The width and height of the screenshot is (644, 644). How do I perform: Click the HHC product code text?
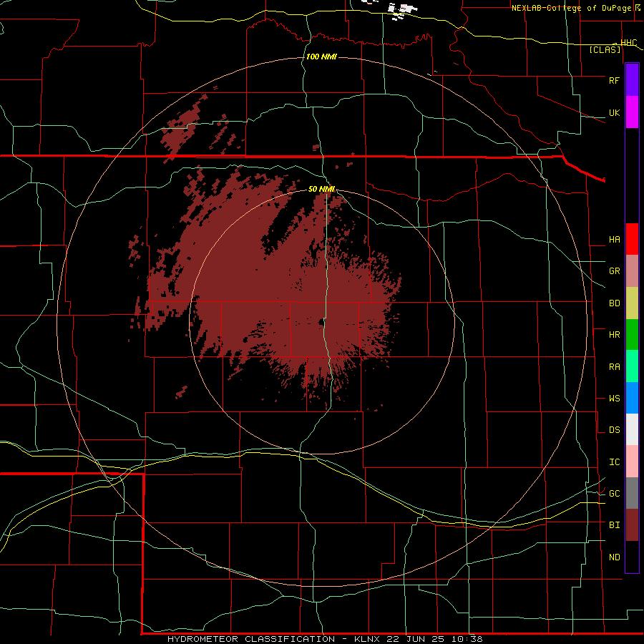tap(628, 43)
